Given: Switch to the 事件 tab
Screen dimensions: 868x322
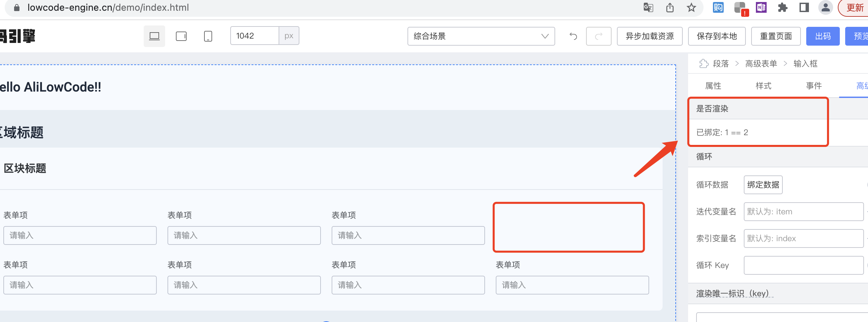Looking at the screenshot, I should 814,86.
